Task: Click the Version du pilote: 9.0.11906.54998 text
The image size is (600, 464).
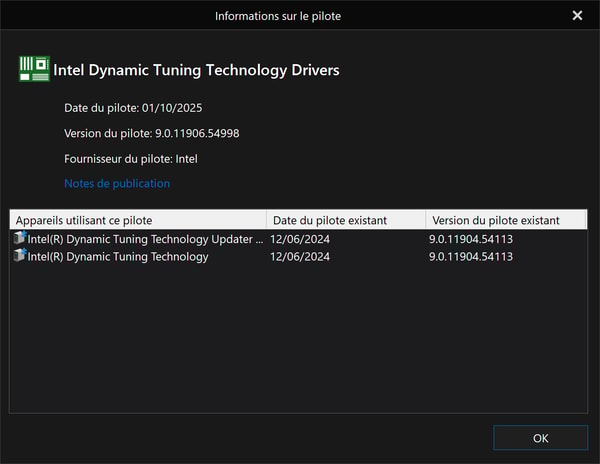Action: pos(152,134)
